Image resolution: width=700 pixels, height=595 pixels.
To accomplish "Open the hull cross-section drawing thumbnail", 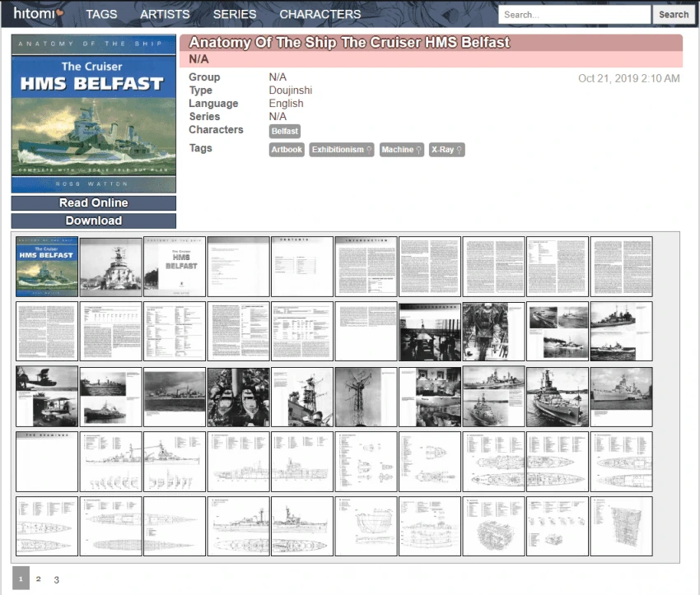I will (x=366, y=527).
